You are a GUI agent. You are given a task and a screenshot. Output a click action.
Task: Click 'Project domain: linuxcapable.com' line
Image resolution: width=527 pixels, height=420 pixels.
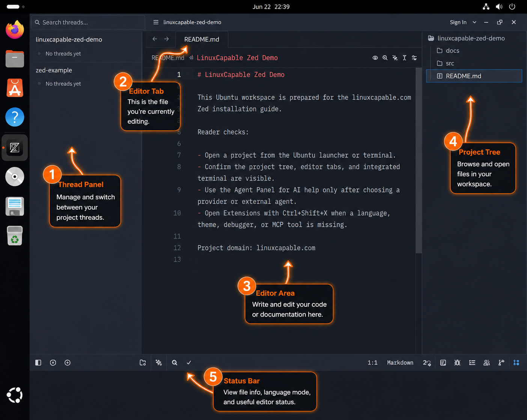pos(256,248)
